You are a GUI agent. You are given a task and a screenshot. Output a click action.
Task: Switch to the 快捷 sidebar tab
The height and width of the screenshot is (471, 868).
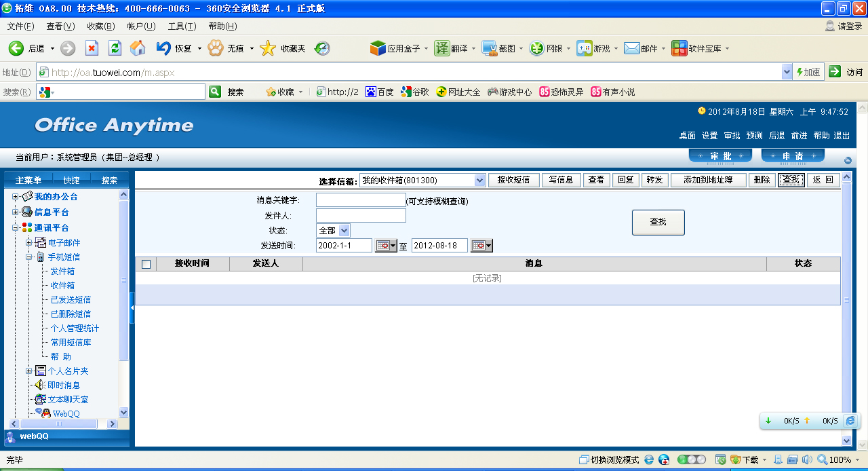coord(71,180)
